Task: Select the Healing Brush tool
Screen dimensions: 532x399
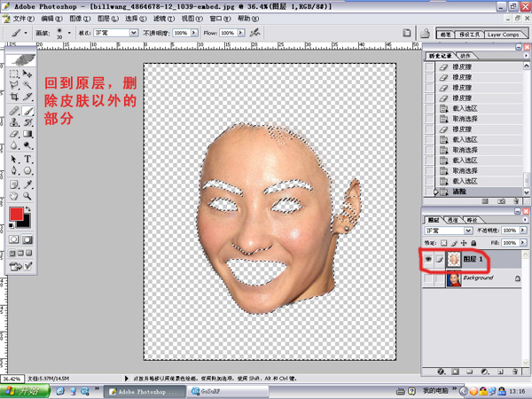Action: (14, 111)
